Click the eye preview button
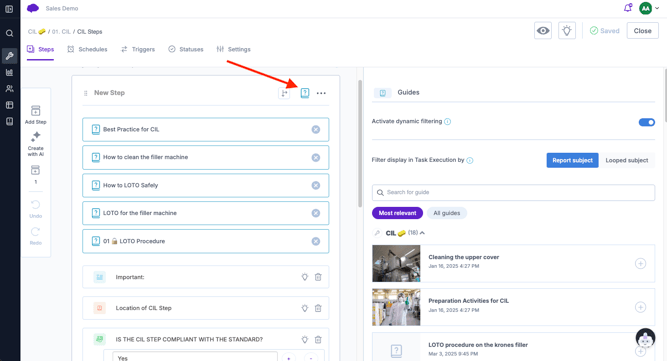667x361 pixels. coord(543,31)
